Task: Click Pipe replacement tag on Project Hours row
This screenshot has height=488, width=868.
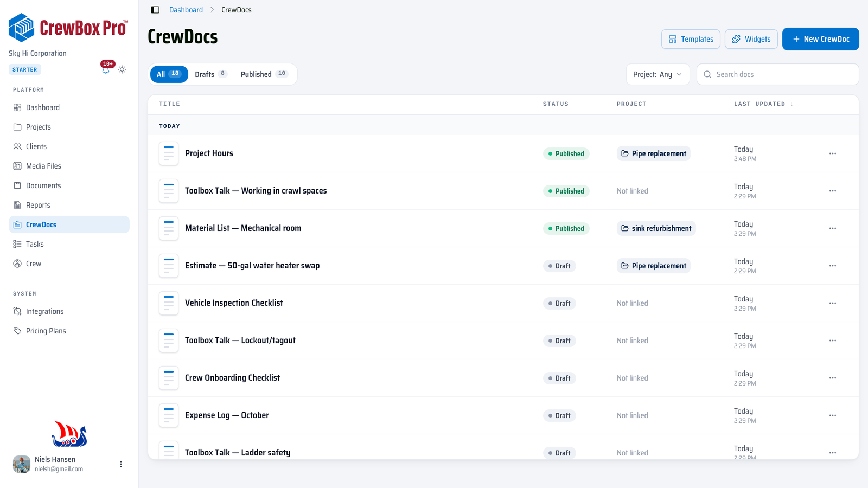Action: (653, 153)
